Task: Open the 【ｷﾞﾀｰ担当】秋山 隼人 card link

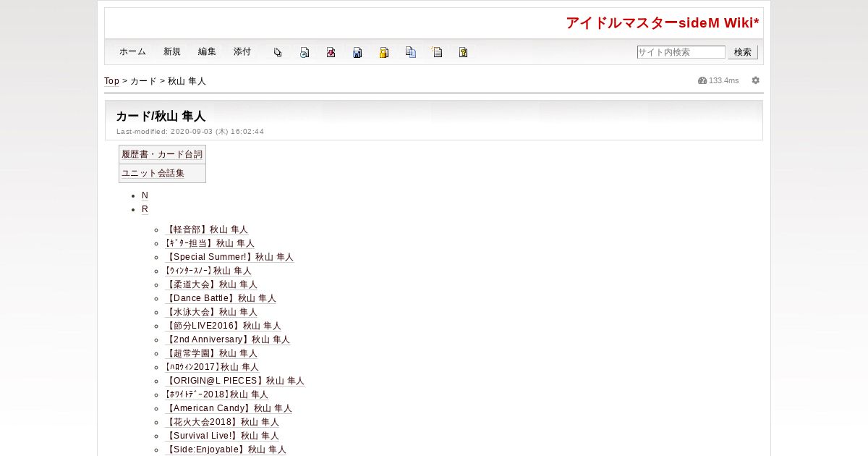Action: coord(210,243)
